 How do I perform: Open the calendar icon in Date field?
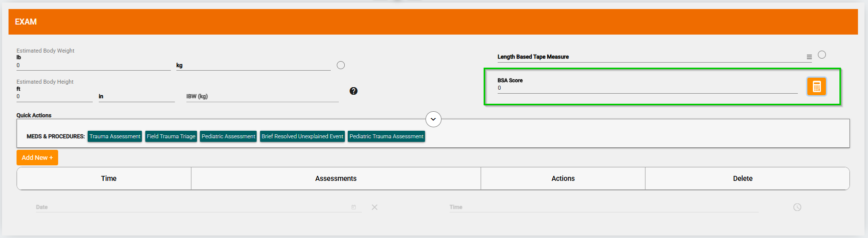coord(354,207)
